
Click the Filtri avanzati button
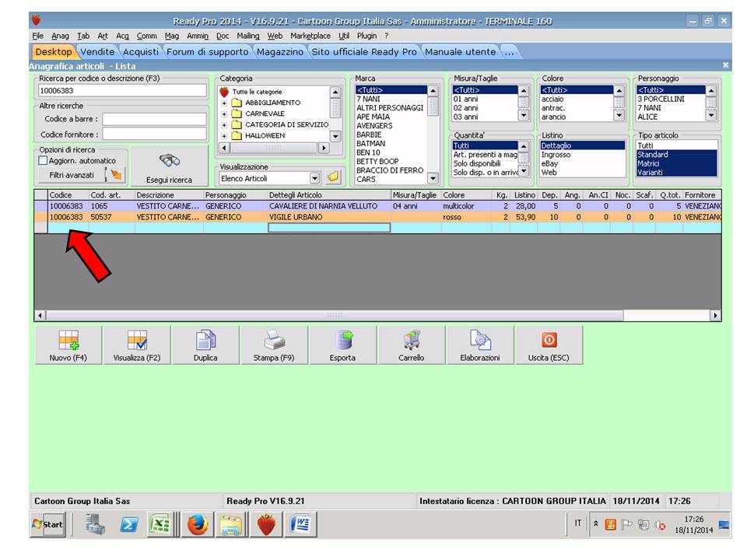tap(72, 175)
